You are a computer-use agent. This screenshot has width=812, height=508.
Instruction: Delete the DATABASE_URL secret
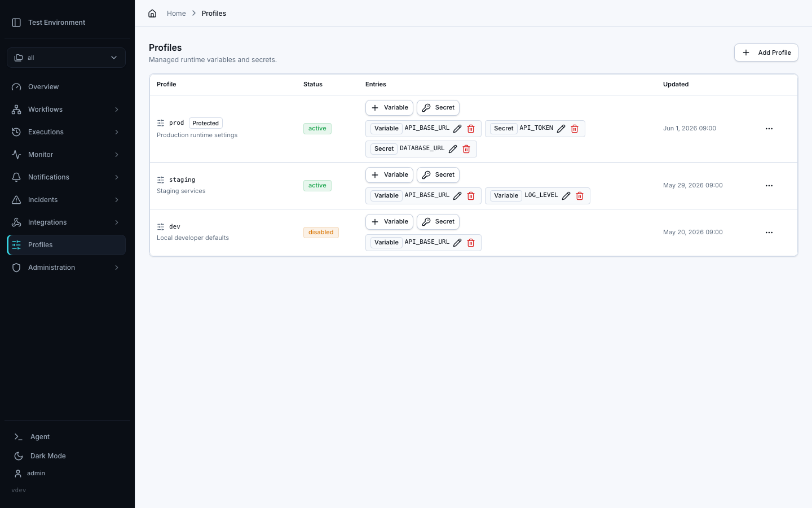point(466,149)
